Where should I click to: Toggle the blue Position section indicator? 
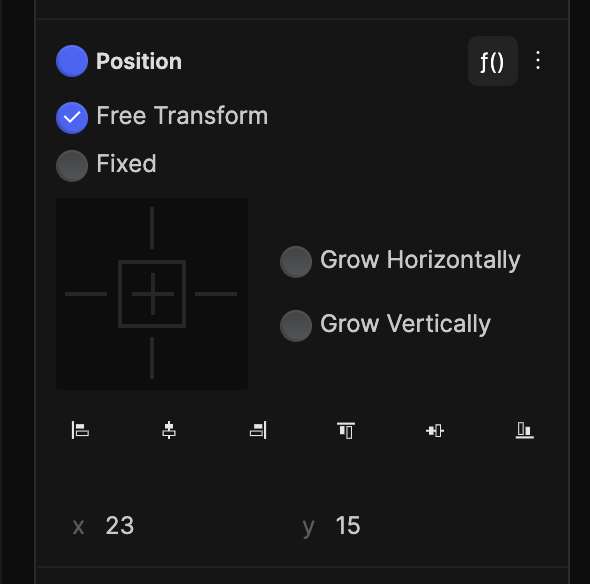[72, 61]
